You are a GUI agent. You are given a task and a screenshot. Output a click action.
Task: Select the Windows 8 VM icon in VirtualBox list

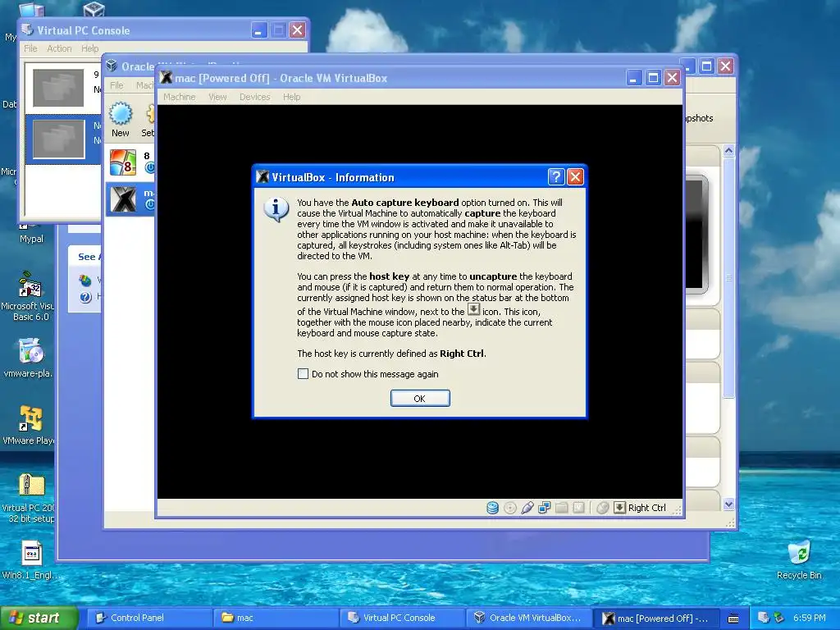(123, 162)
